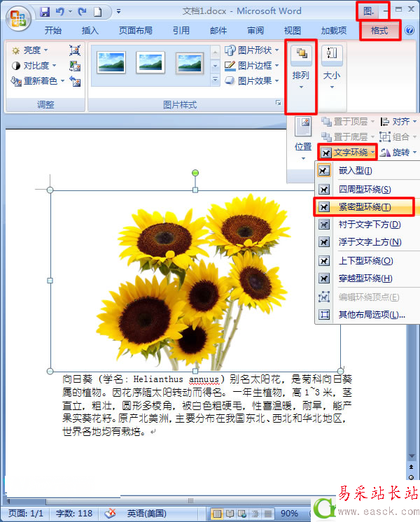Apply the second picture style thumbnail

[x=150, y=62]
